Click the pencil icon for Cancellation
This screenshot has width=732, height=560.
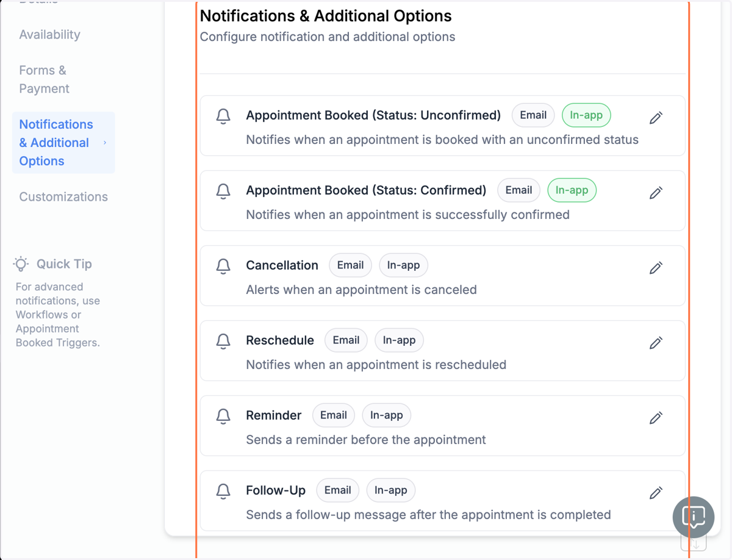tap(656, 268)
